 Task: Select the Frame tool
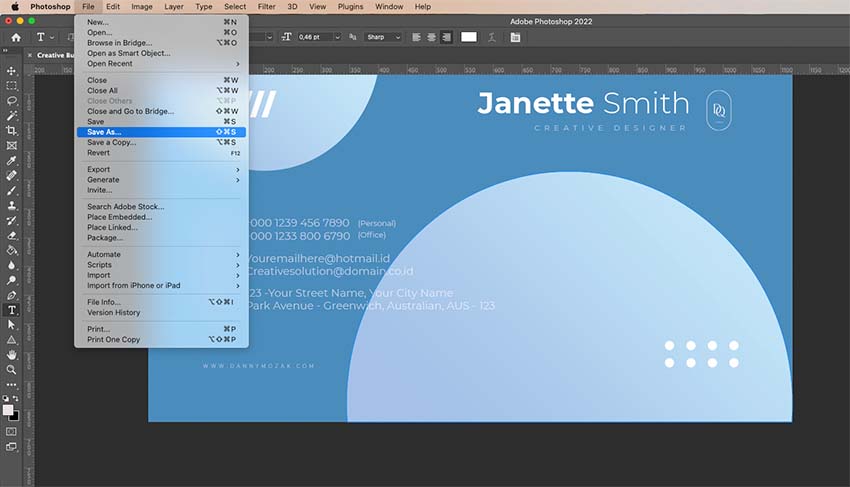(x=11, y=145)
